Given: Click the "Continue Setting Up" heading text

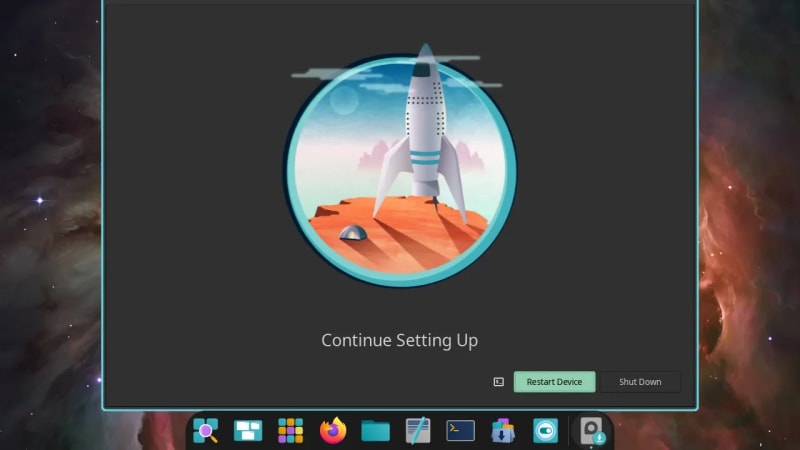Looking at the screenshot, I should 399,341.
